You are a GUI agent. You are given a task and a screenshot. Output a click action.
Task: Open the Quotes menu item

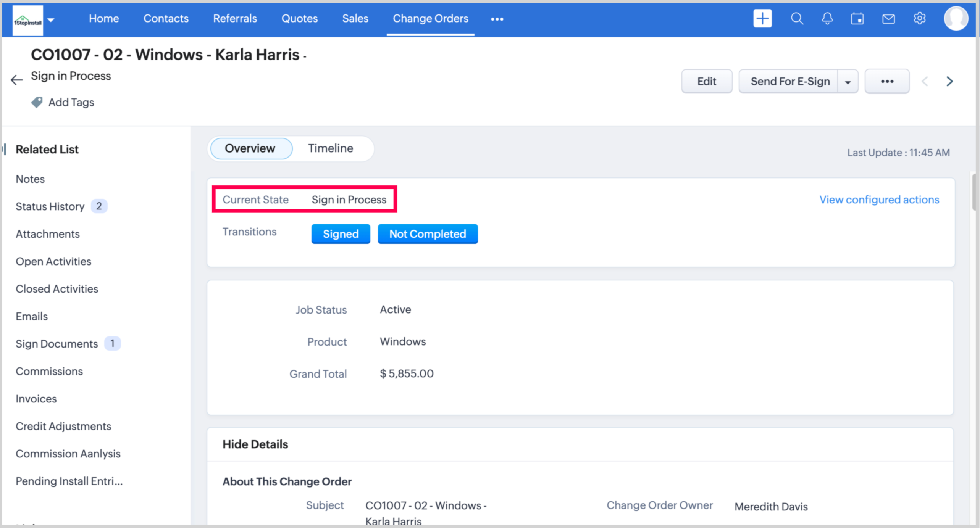click(299, 18)
